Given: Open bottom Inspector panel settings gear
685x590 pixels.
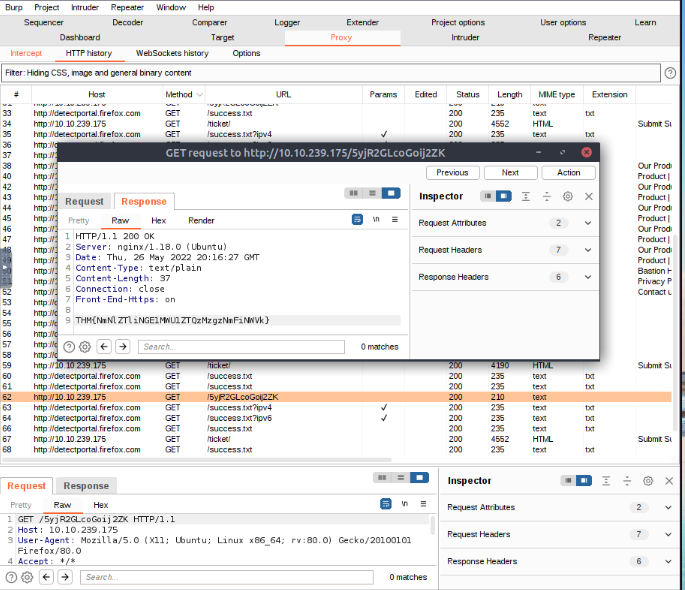Looking at the screenshot, I should pos(650,481).
